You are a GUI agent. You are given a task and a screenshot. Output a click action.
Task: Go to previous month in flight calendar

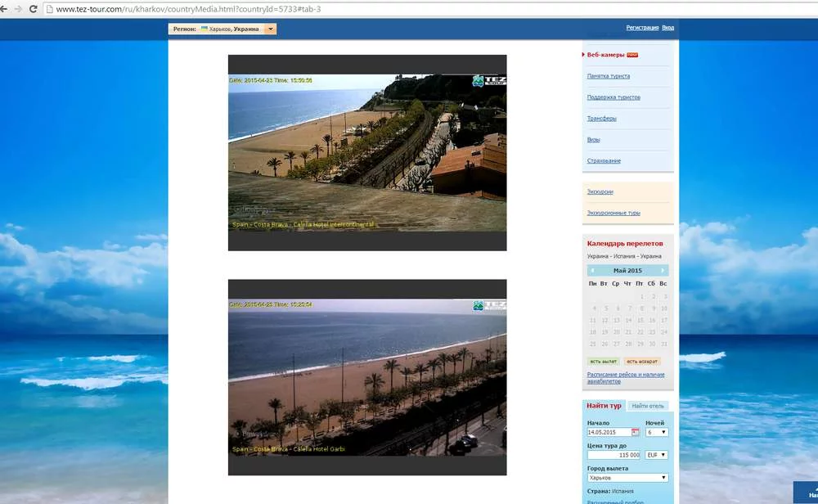pos(592,270)
